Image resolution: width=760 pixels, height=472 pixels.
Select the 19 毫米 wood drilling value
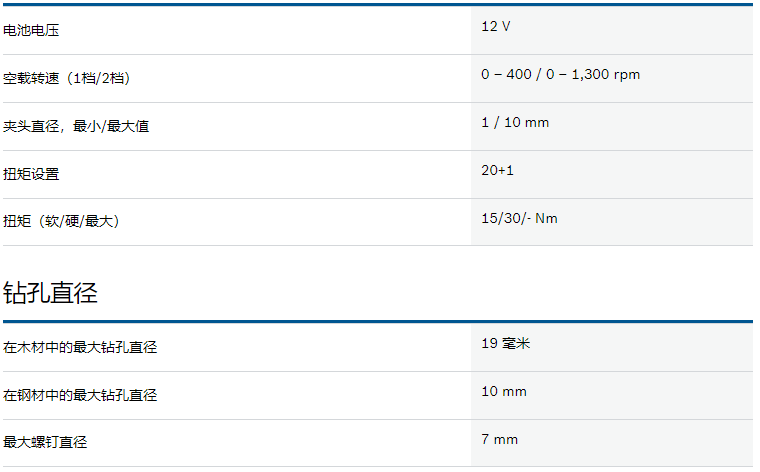point(506,343)
